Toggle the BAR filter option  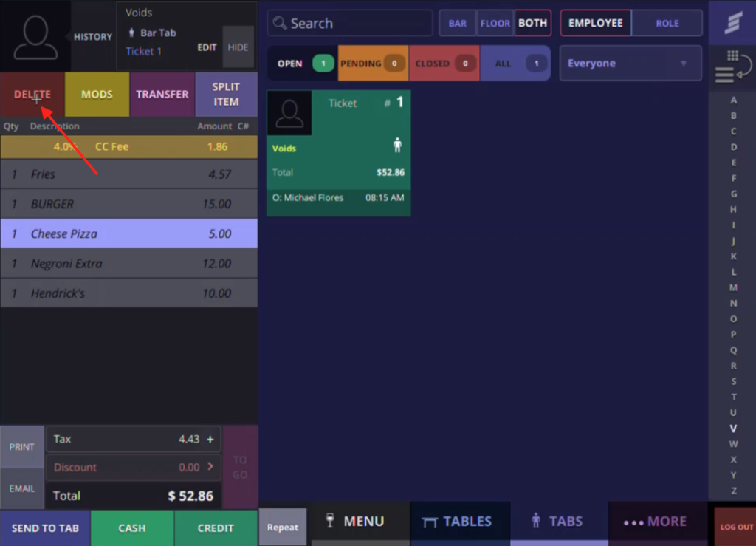coord(458,23)
